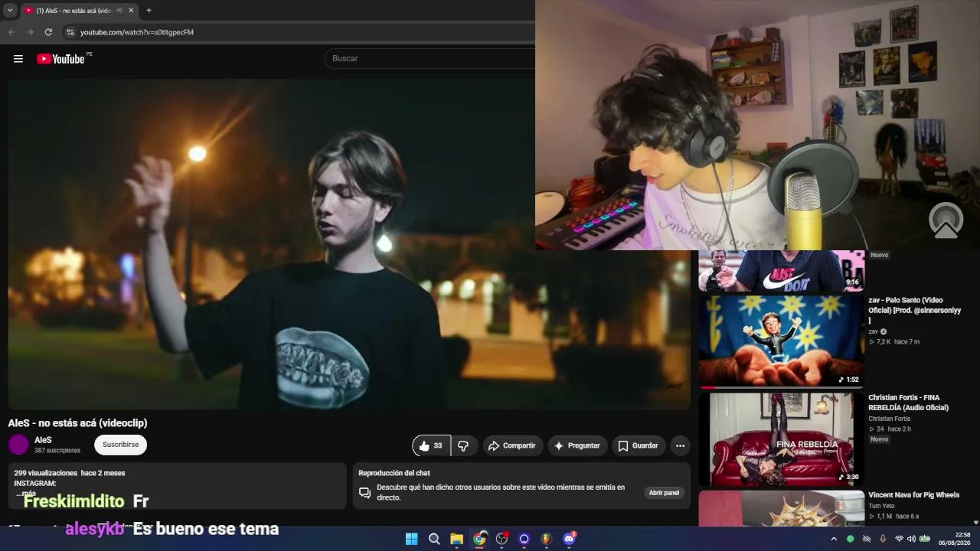Open the video with the 9:16 duration
Image resolution: width=980 pixels, height=551 pixels.
tap(781, 271)
